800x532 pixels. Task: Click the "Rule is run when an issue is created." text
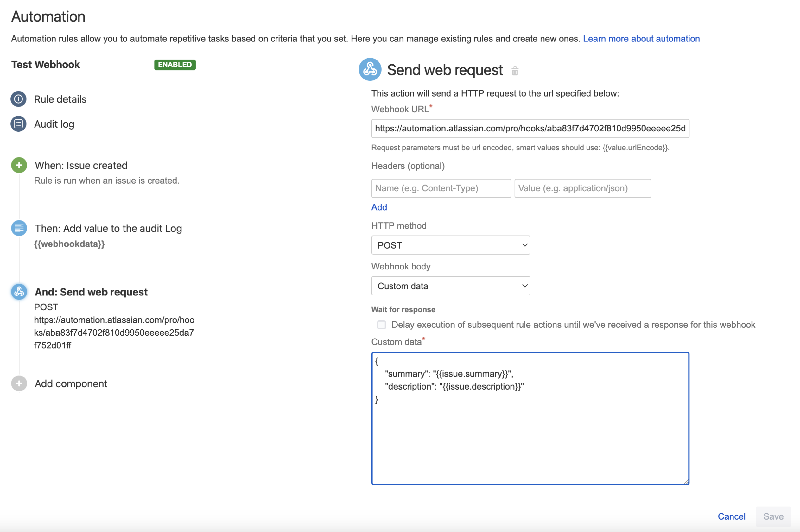click(106, 180)
